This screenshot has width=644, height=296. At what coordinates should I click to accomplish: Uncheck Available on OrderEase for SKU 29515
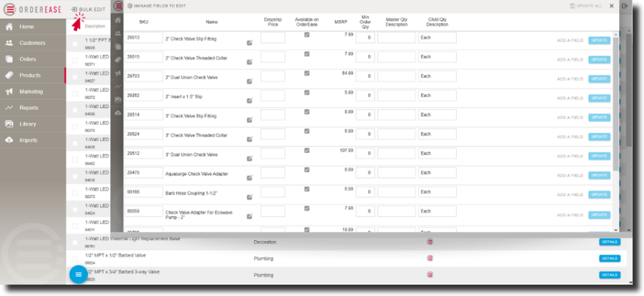pos(307,54)
